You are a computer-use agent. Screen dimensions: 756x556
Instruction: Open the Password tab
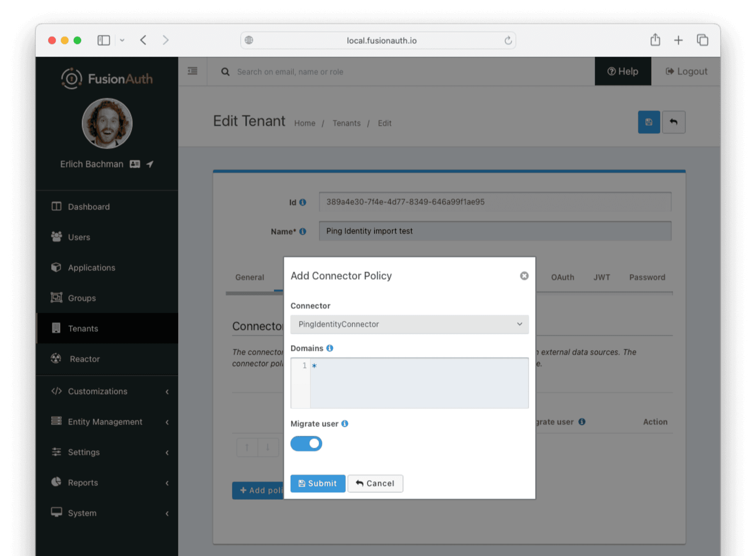(647, 277)
